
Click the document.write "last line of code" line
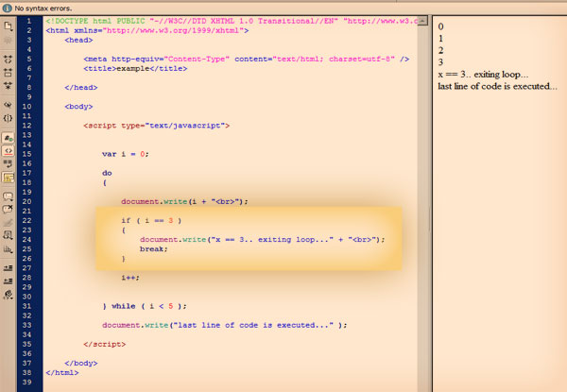(225, 325)
